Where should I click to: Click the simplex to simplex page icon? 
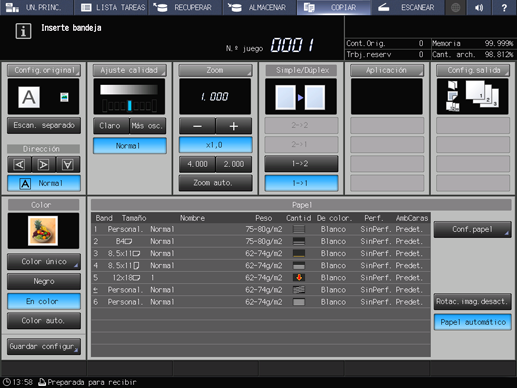coord(301,97)
